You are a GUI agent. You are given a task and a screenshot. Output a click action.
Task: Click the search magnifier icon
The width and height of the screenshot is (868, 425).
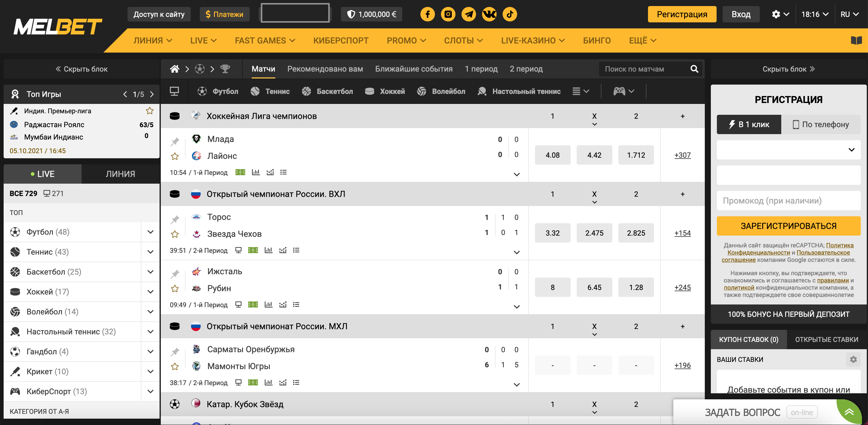tap(694, 69)
